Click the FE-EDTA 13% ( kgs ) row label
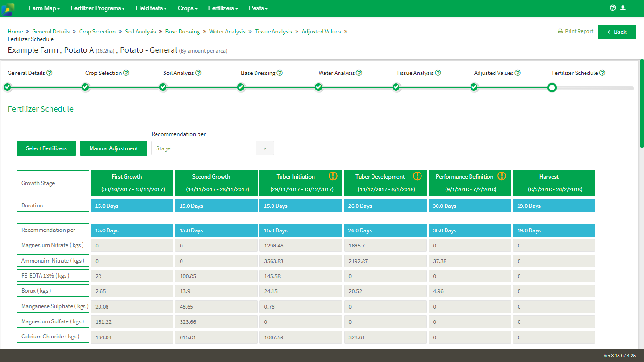This screenshot has height=362, width=644. click(53, 275)
